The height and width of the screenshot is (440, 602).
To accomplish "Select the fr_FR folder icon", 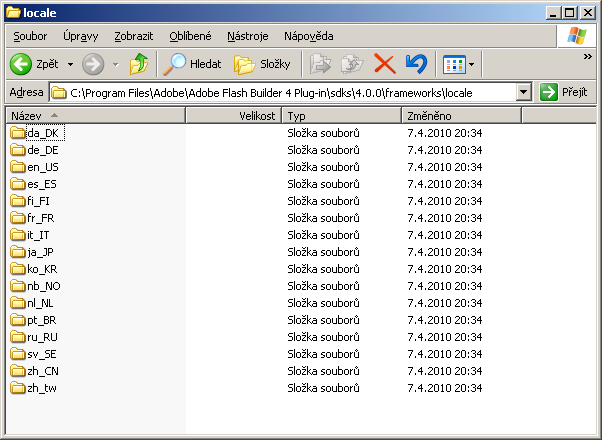I will (18, 217).
